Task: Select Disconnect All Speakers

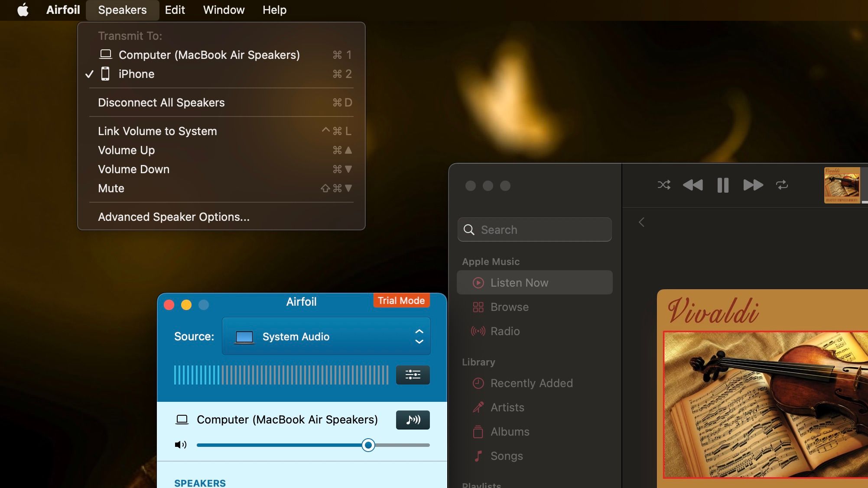Action: tap(161, 102)
